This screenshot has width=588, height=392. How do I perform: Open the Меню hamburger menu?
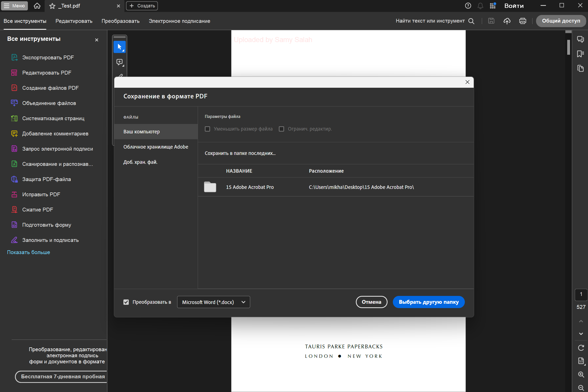14,6
